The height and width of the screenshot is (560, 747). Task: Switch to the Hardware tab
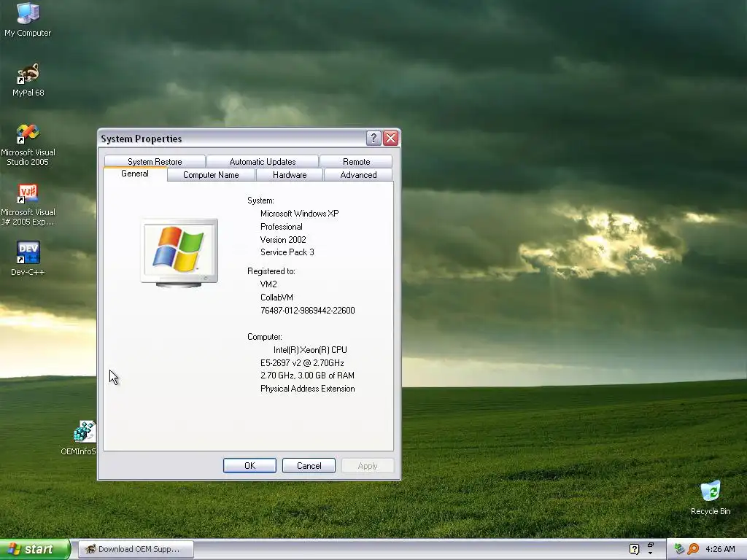pos(290,175)
